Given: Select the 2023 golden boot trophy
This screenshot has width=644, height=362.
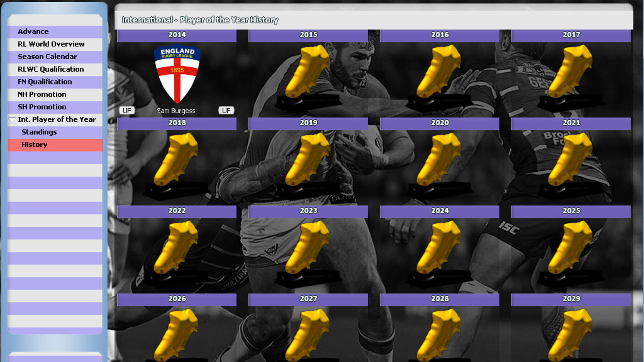Looking at the screenshot, I should tap(308, 254).
